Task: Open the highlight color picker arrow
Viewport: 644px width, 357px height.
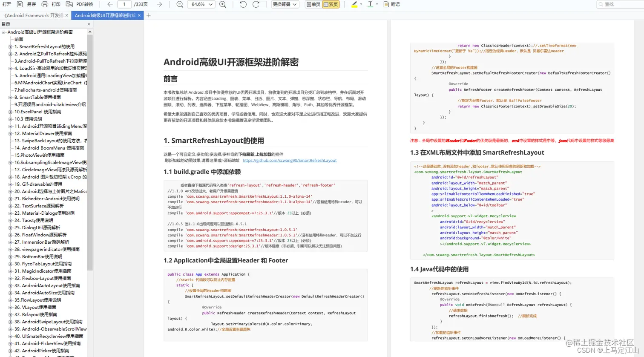Action: [361, 4]
